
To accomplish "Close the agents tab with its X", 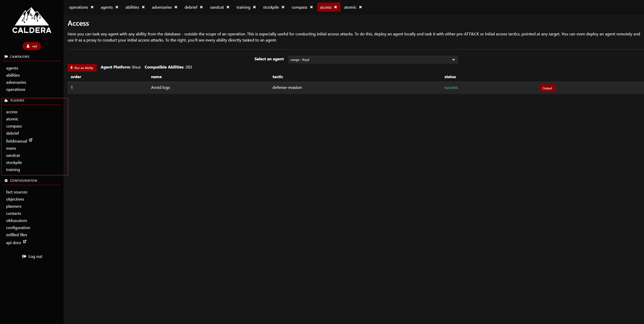I will point(117,7).
